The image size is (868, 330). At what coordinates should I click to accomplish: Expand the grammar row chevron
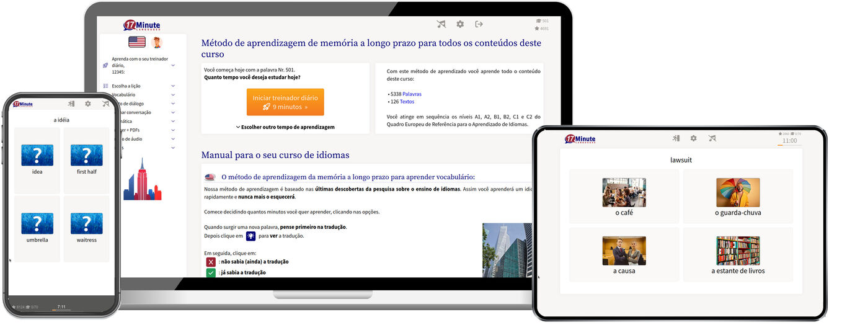click(x=173, y=122)
